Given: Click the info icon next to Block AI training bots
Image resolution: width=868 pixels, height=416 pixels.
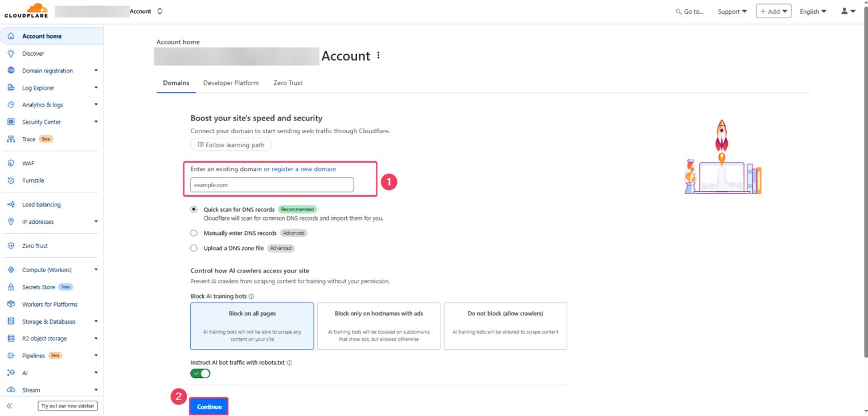Looking at the screenshot, I should pyautogui.click(x=251, y=296).
